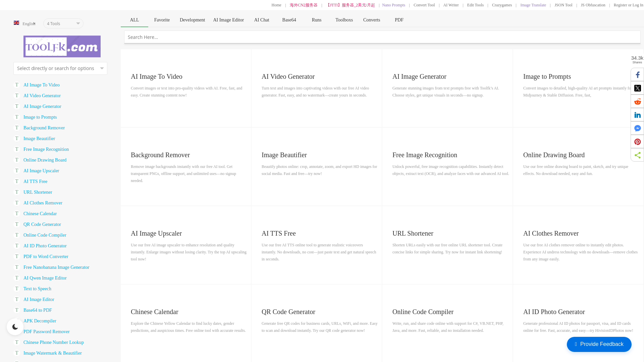Click Register or Log In link
Viewport: 644px width, 362px height.
[x=628, y=5]
